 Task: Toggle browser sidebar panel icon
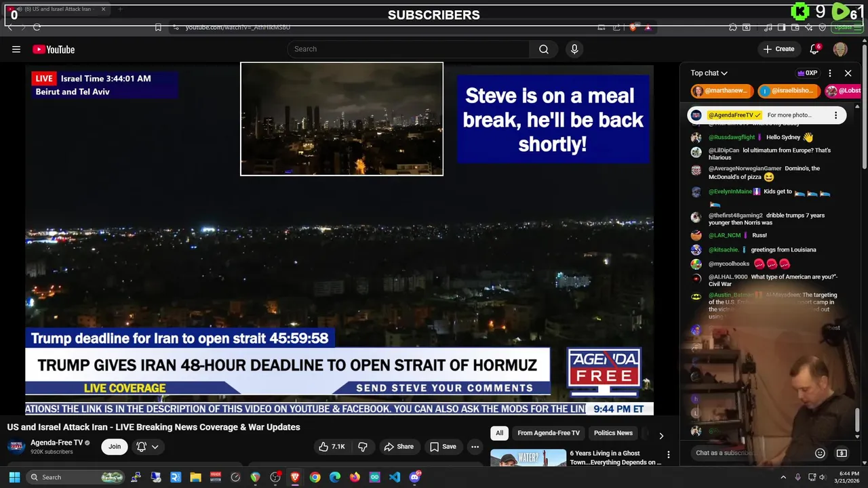tap(782, 27)
